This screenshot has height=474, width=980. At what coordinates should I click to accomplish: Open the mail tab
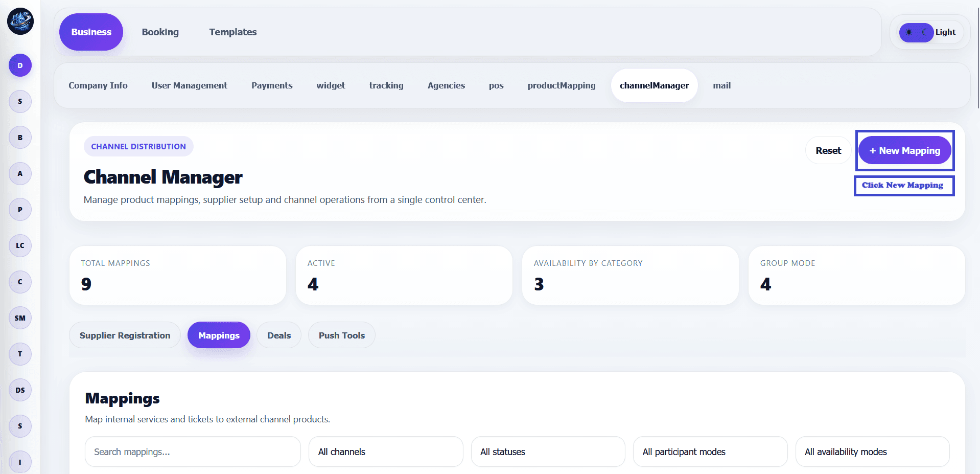721,85
